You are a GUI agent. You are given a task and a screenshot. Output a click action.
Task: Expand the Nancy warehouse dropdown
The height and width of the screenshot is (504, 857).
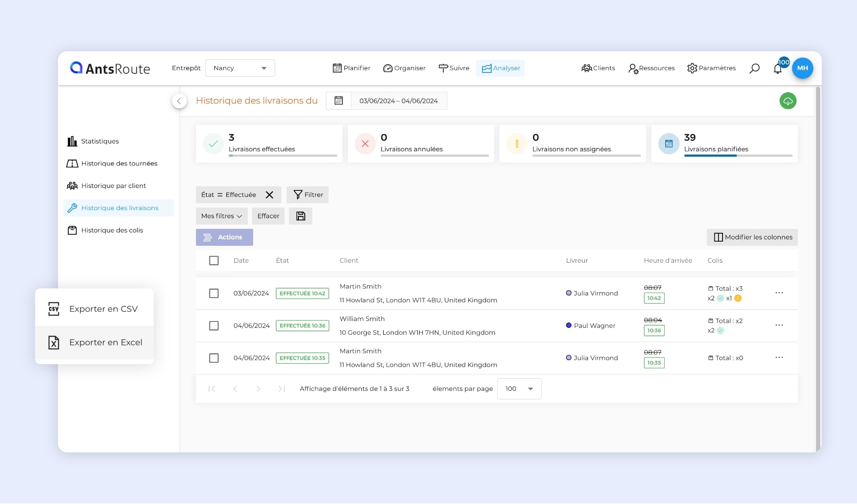(240, 68)
